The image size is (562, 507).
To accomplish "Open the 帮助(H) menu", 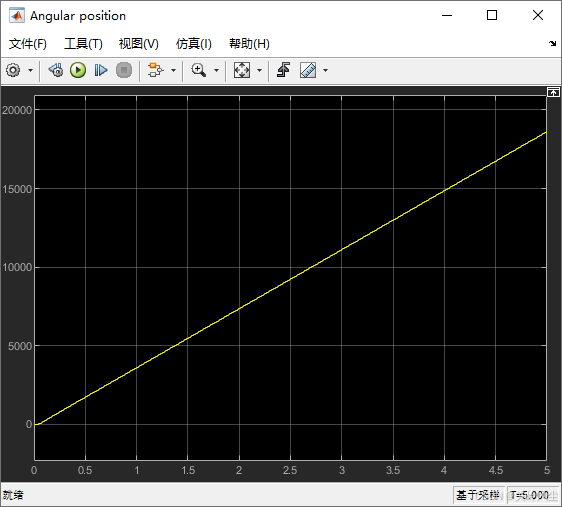I will [249, 44].
